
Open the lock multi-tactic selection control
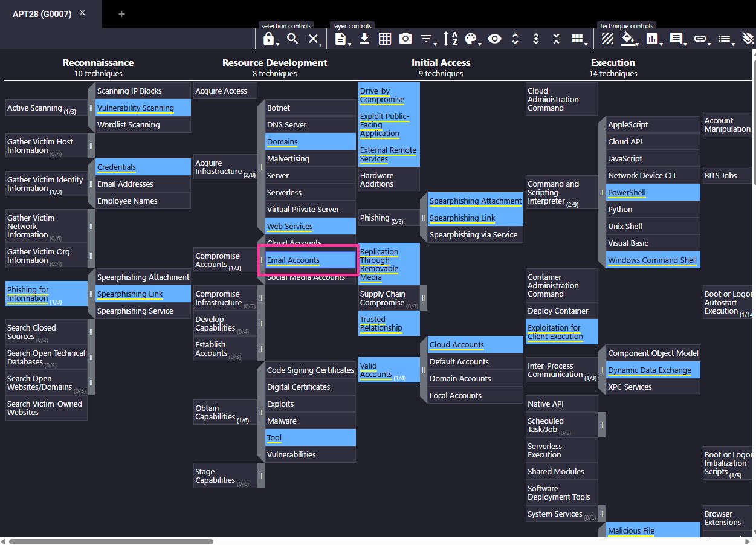(x=269, y=39)
